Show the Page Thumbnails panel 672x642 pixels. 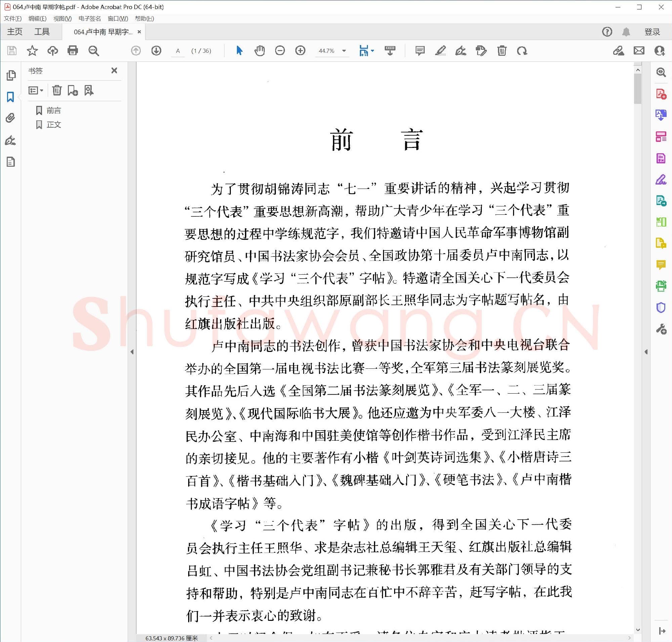pyautogui.click(x=10, y=75)
